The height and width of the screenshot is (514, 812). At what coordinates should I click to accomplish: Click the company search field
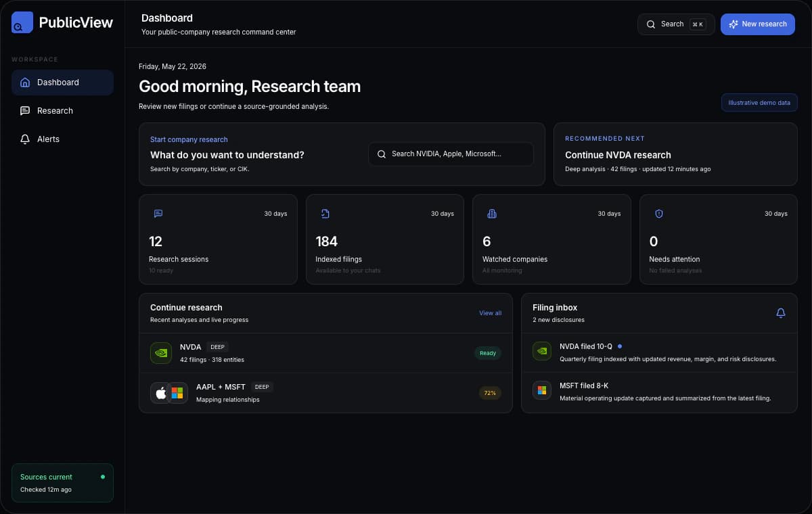coord(451,154)
